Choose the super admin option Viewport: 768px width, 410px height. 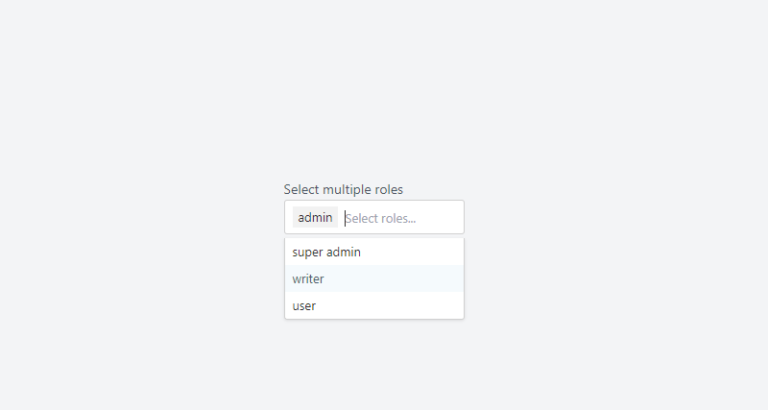tap(374, 252)
